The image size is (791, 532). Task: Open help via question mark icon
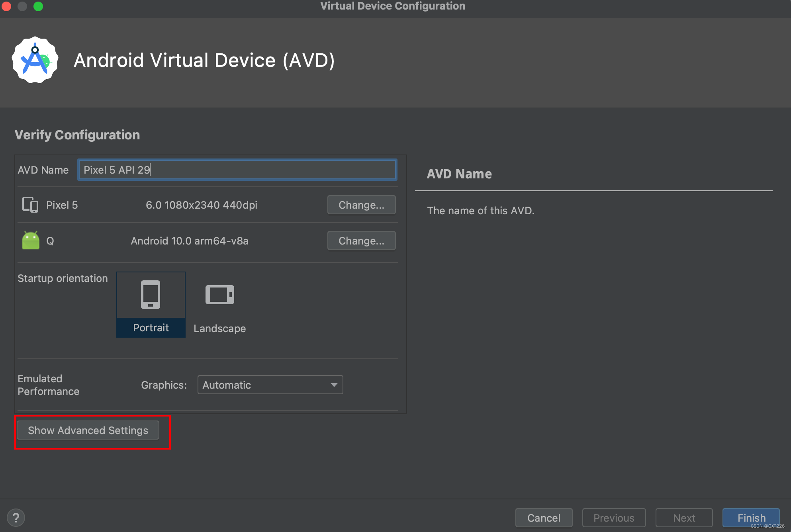pyautogui.click(x=16, y=518)
